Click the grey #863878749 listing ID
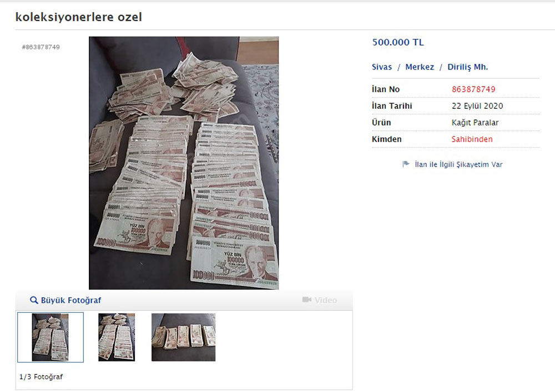The width and height of the screenshot is (555, 392). click(x=41, y=47)
